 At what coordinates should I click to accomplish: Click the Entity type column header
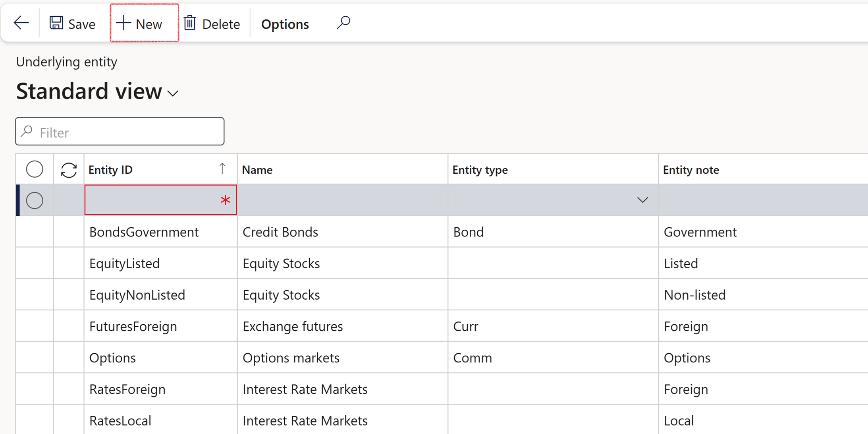pos(480,170)
